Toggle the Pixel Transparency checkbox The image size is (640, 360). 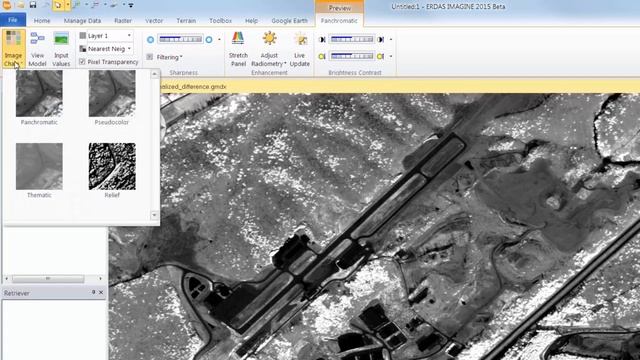click(x=82, y=62)
